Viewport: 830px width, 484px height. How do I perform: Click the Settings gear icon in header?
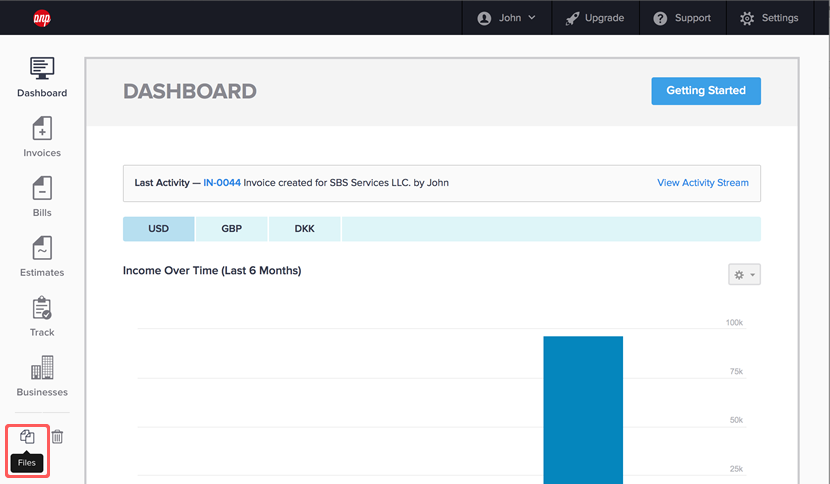pyautogui.click(x=747, y=19)
